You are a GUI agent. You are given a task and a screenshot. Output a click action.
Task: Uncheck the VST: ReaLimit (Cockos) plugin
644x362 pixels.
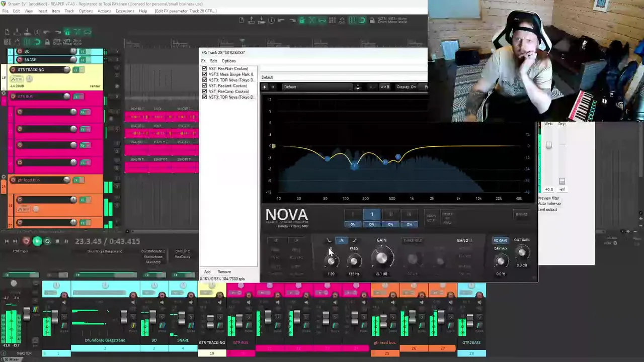click(204, 85)
